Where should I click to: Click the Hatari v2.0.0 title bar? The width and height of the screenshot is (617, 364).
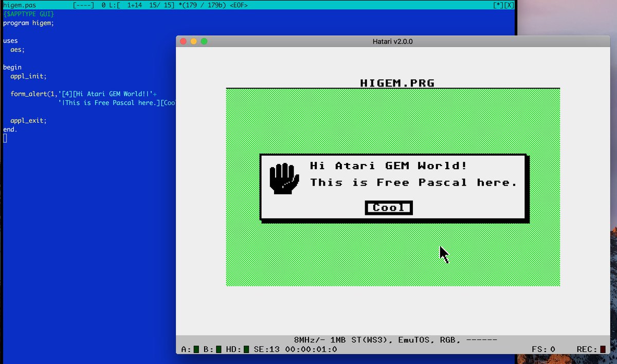point(393,41)
